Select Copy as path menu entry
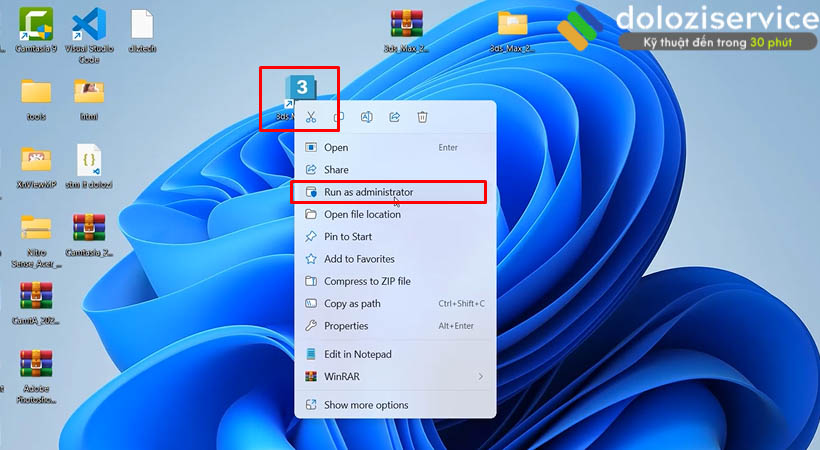Image resolution: width=820 pixels, height=450 pixels. (352, 304)
